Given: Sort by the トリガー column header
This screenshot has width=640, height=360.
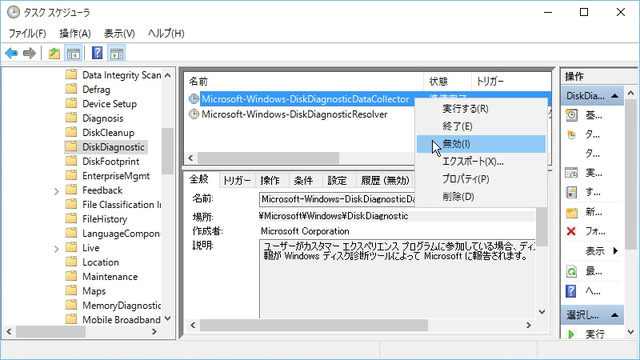Looking at the screenshot, I should click(510, 82).
